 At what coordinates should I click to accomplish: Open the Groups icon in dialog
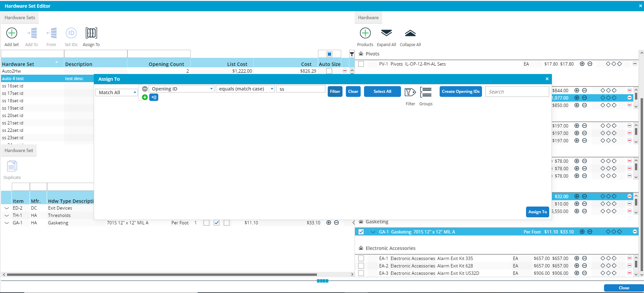pyautogui.click(x=426, y=92)
